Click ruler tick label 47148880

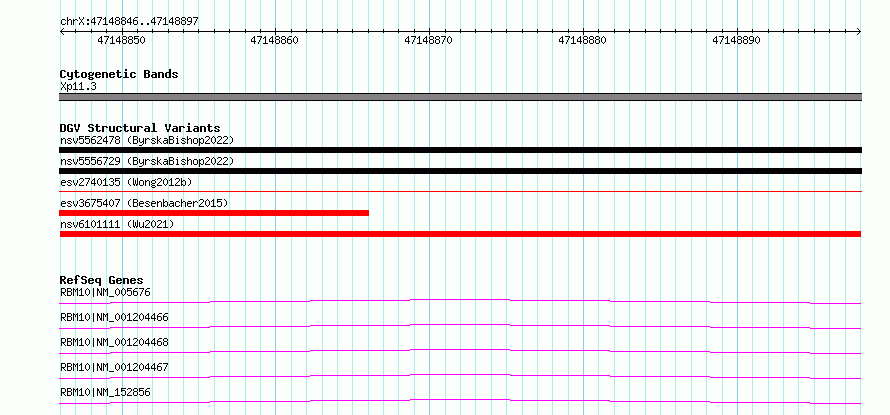point(582,40)
